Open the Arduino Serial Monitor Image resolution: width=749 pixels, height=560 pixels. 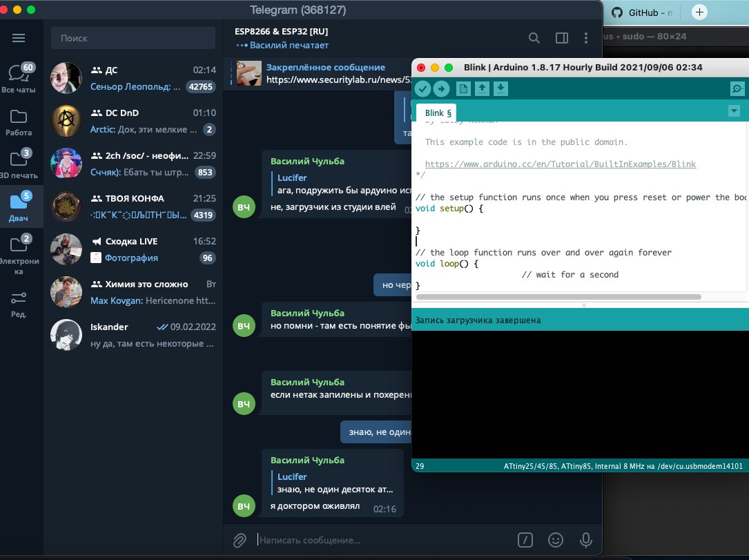point(737,88)
